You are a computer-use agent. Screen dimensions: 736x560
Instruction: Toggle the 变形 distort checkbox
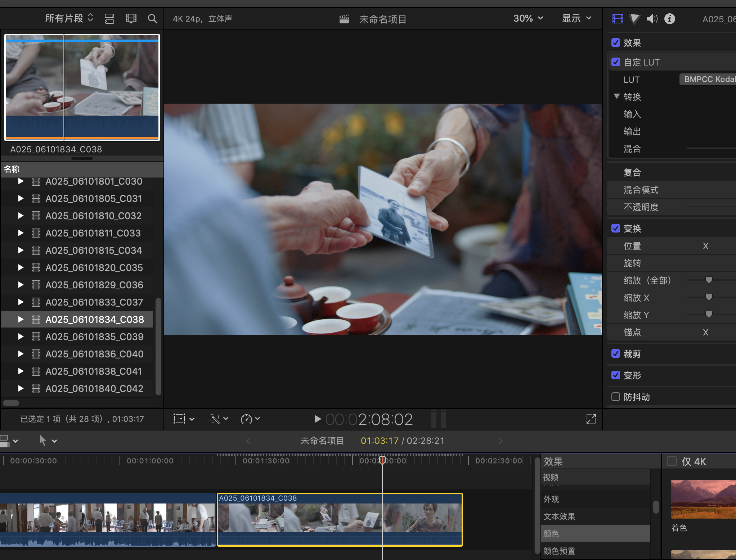click(616, 375)
